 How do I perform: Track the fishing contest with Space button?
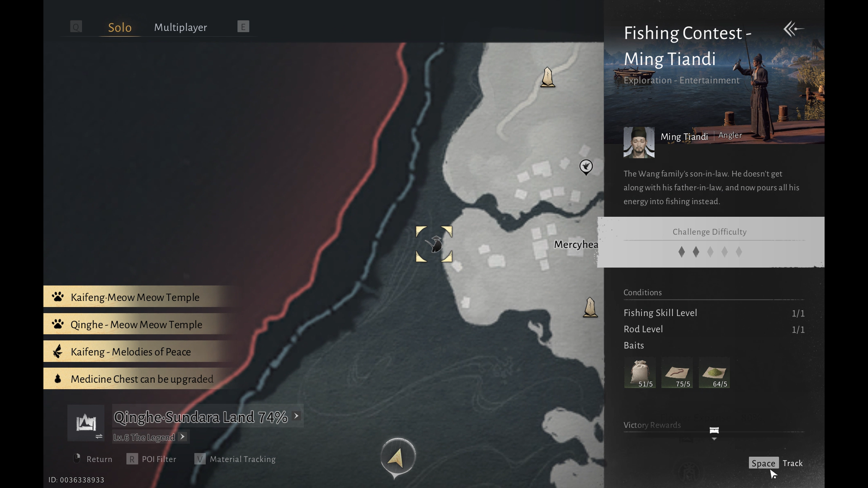(763, 463)
